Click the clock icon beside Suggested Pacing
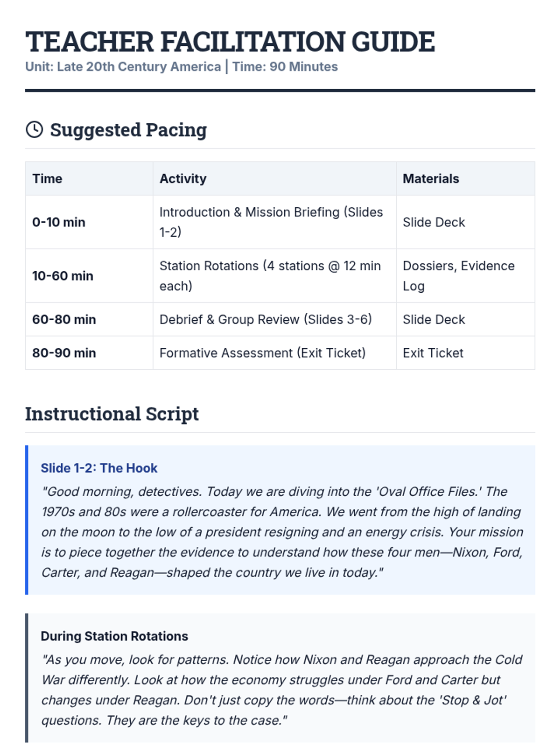Screen dimensions: 560x747 tap(34, 130)
